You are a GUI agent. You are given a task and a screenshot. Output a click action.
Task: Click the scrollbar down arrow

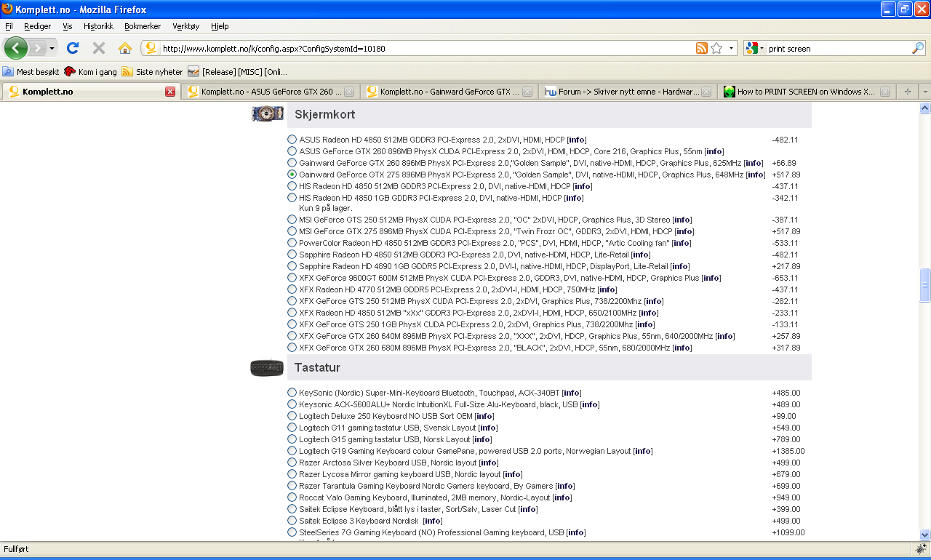tap(924, 535)
